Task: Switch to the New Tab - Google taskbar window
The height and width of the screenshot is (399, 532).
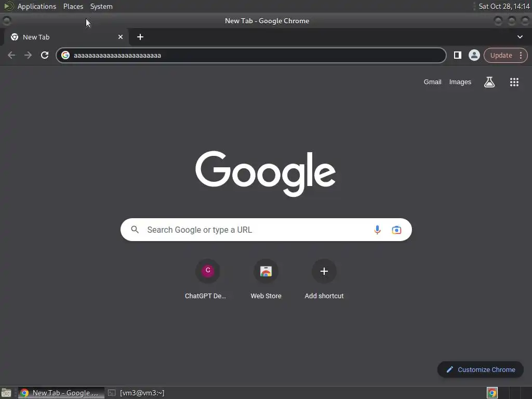Action: [x=61, y=393]
